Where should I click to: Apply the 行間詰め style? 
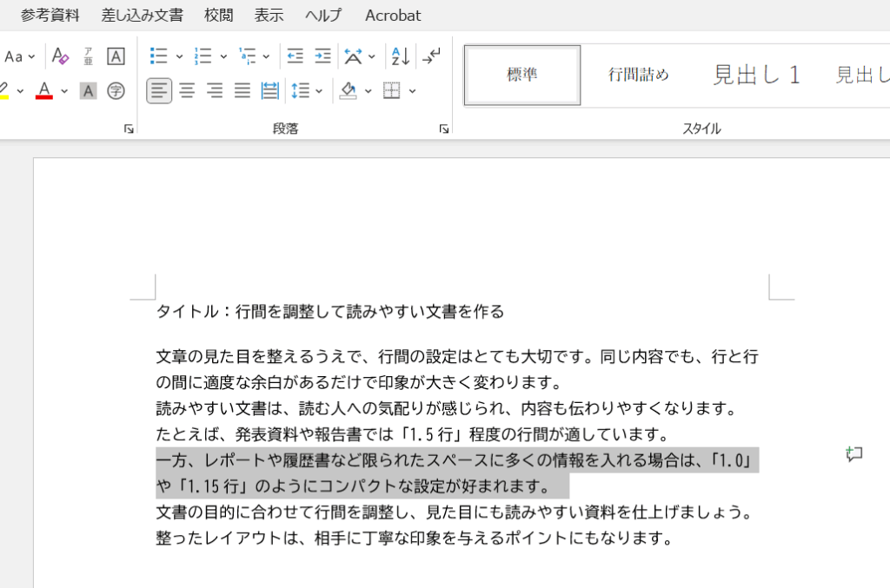point(638,75)
